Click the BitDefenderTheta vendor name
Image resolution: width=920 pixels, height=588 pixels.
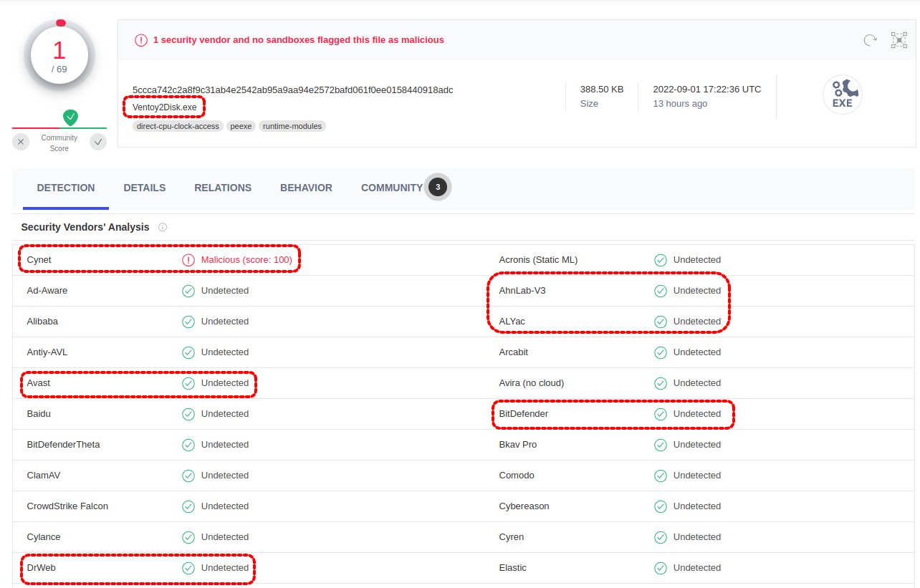click(x=64, y=445)
